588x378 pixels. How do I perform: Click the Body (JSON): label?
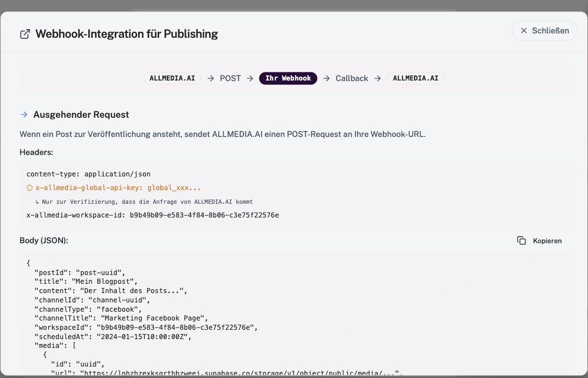(x=44, y=240)
